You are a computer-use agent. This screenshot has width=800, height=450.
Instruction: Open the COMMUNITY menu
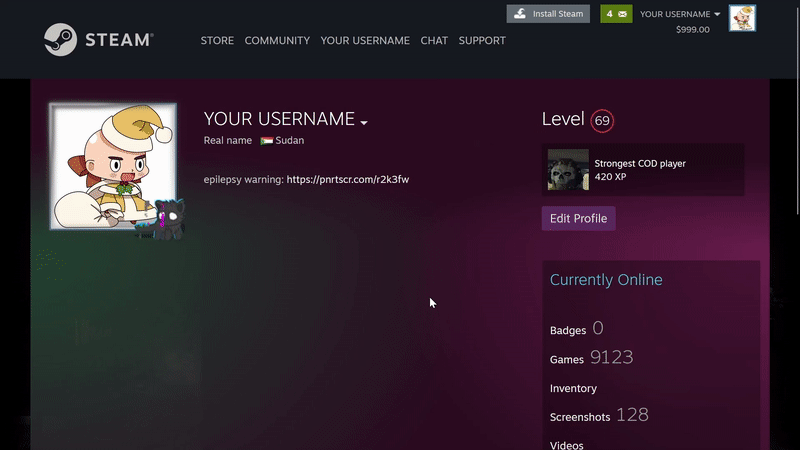click(277, 40)
